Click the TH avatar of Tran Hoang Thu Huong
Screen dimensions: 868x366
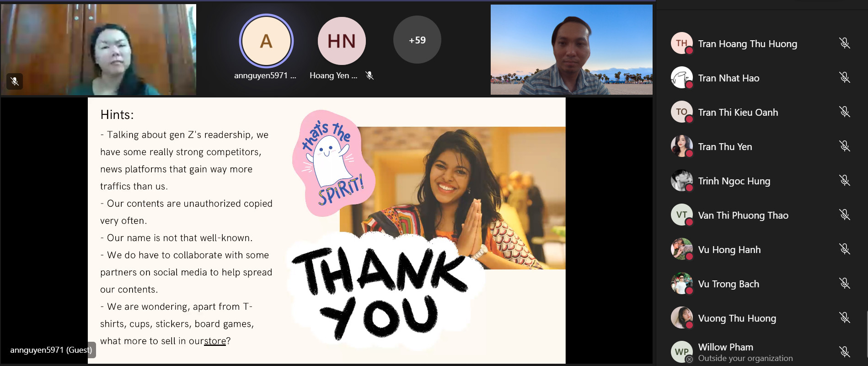(681, 43)
